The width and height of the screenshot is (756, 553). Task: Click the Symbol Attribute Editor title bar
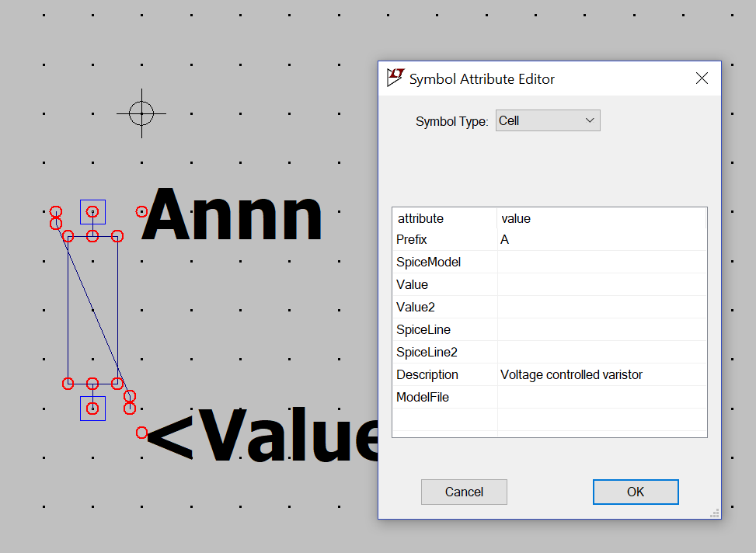click(549, 78)
